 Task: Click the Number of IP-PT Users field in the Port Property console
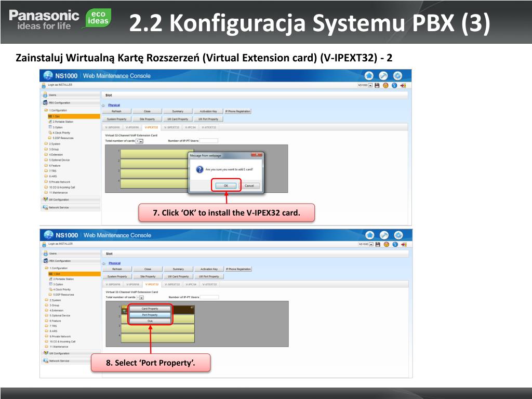coord(209,297)
